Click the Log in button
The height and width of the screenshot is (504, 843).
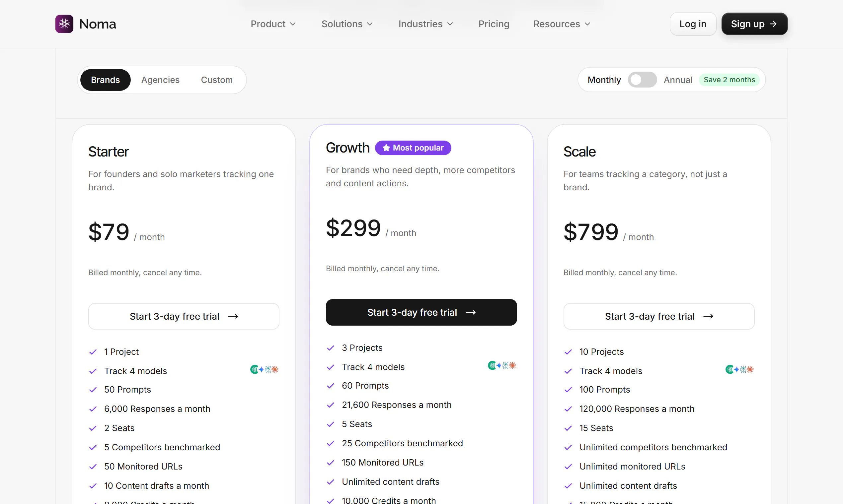pos(693,24)
